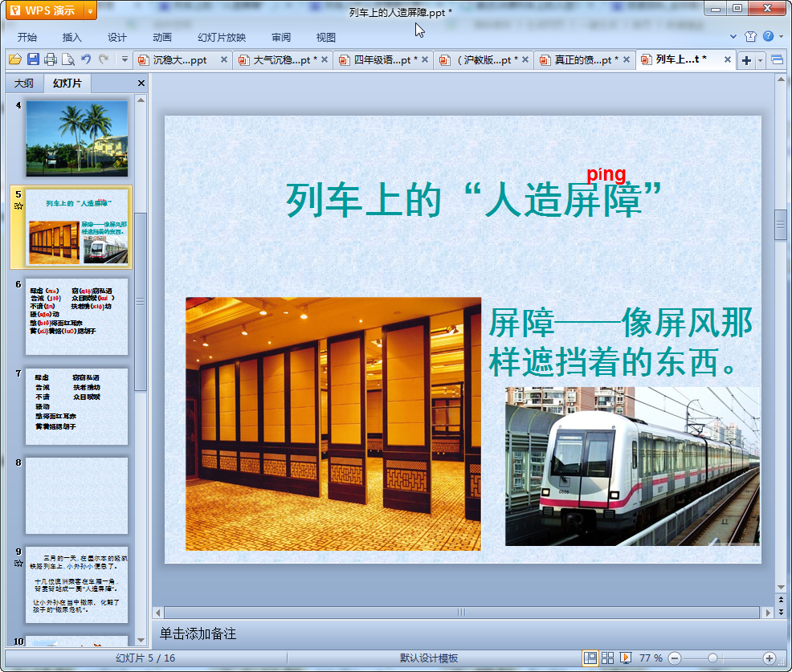This screenshot has width=792, height=672.
Task: Click the slide title 列车上的“人造屏障”
Action: [x=473, y=201]
